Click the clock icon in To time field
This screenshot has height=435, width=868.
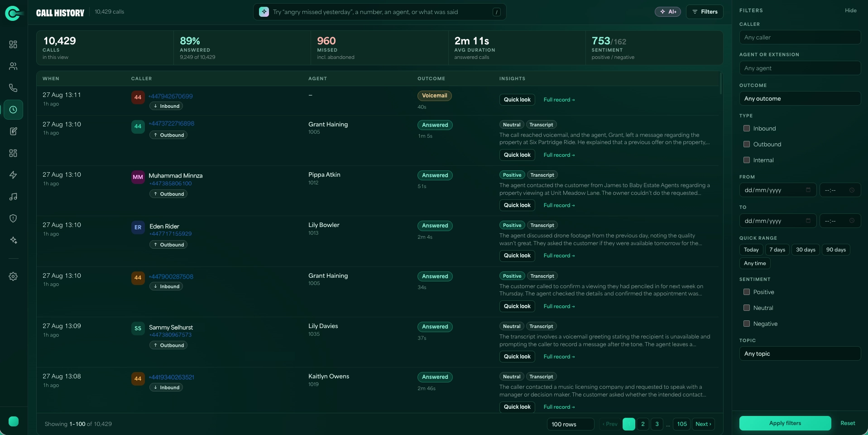[x=852, y=221]
